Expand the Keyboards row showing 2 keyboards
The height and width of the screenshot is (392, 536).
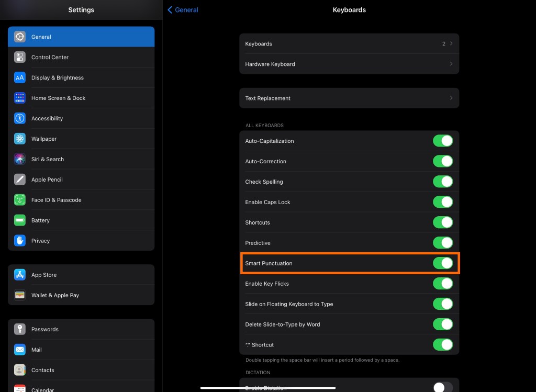[349, 44]
